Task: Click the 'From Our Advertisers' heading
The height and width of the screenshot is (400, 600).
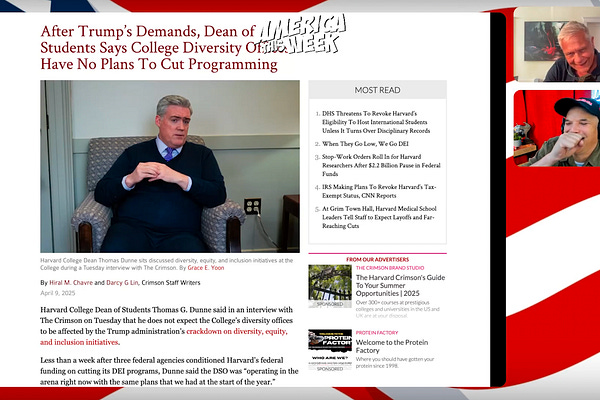Action: (377, 259)
